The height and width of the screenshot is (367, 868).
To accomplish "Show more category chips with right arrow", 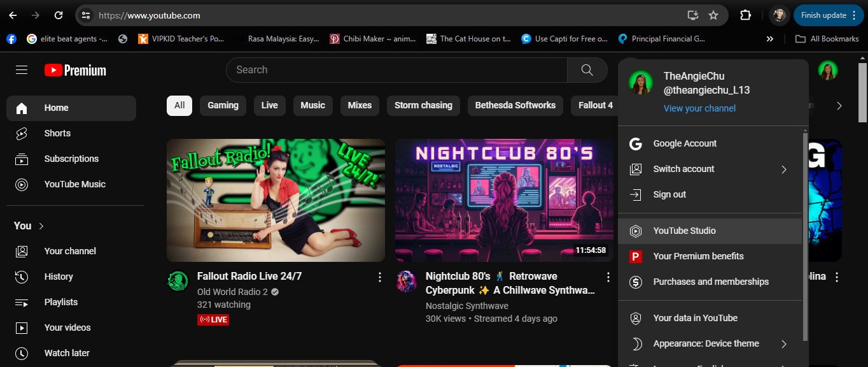I will [x=839, y=106].
